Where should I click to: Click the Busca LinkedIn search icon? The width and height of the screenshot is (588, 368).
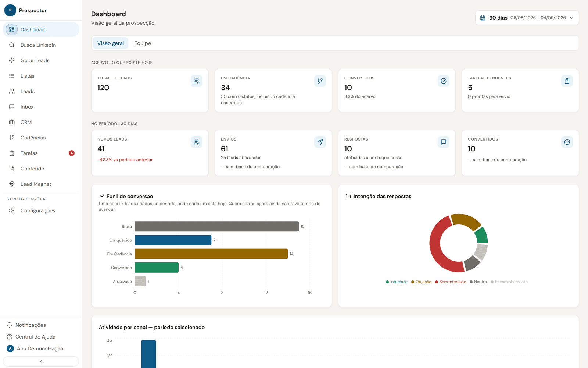click(12, 45)
